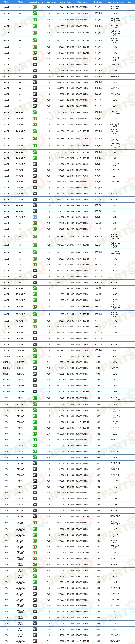Click the Marka column header

point(7,2)
